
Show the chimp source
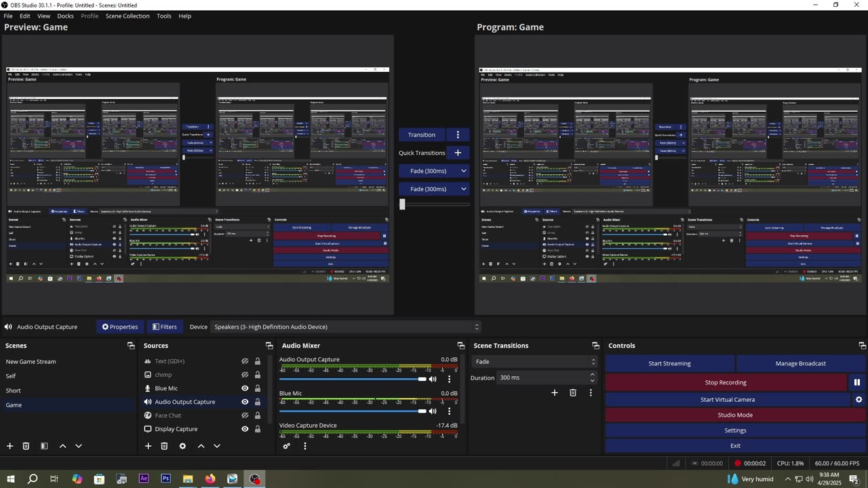click(x=245, y=375)
